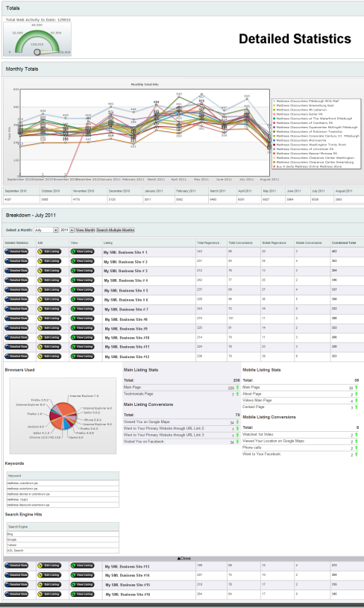Image resolution: width=364 pixels, height=608 pixels.
Task: Click Edit Listing for Business Site #10
Action: coord(49,337)
